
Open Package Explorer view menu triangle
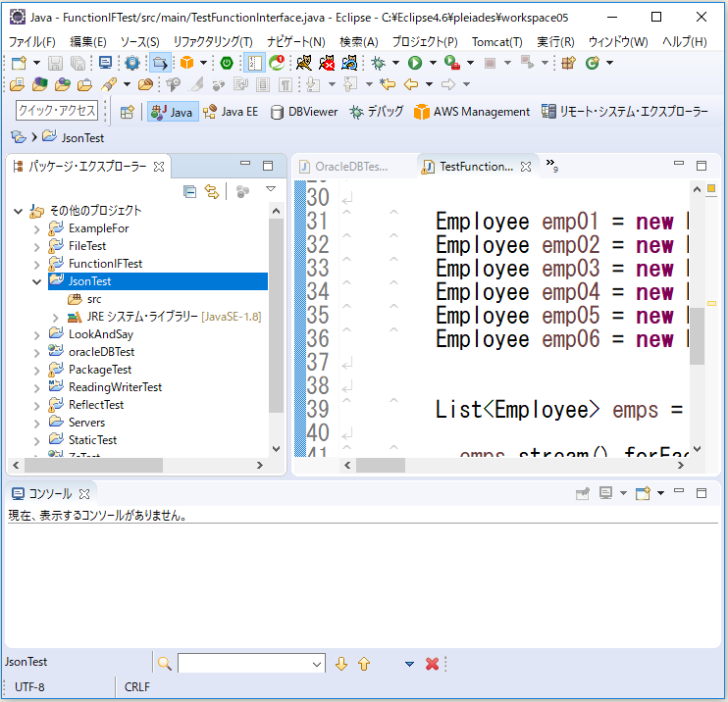coord(271,189)
